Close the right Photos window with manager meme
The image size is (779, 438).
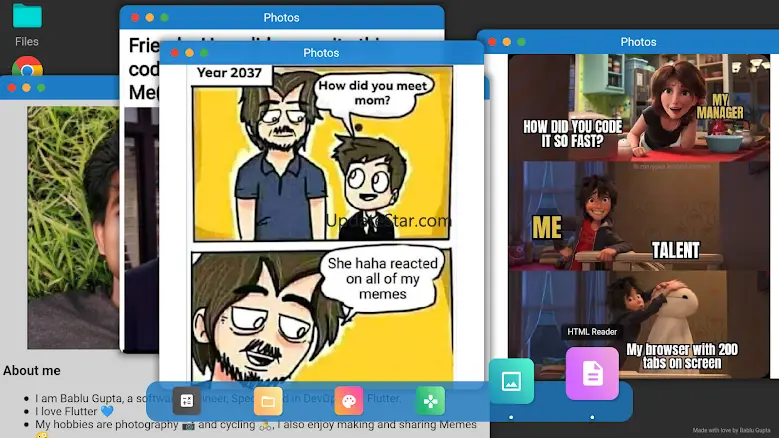tap(492, 42)
